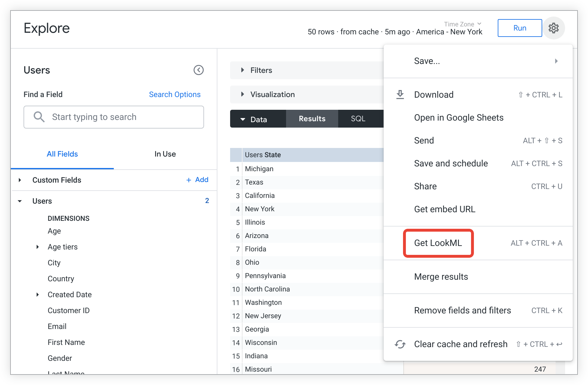Collapse the field picker with the arrow icon
Image resolution: width=588 pixels, height=385 pixels.
(199, 70)
